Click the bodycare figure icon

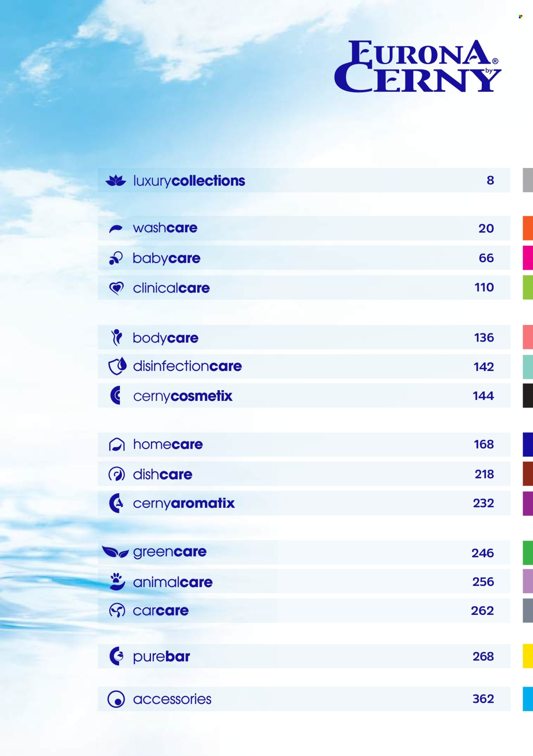pos(116,337)
